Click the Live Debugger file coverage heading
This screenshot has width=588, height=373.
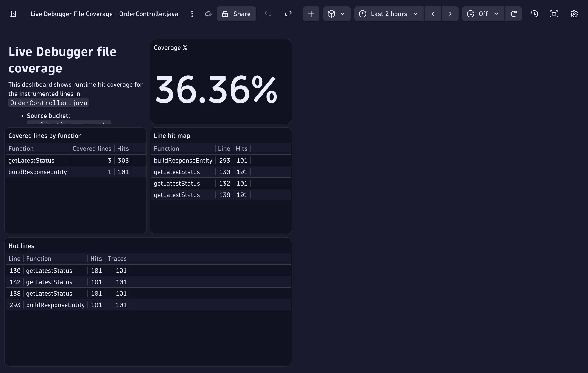[x=62, y=60]
